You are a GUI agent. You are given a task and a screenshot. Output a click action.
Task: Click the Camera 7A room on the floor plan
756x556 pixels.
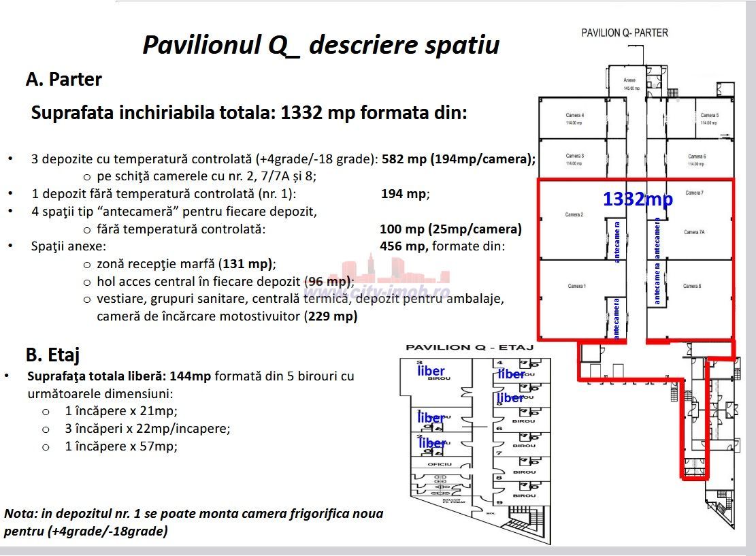(693, 232)
